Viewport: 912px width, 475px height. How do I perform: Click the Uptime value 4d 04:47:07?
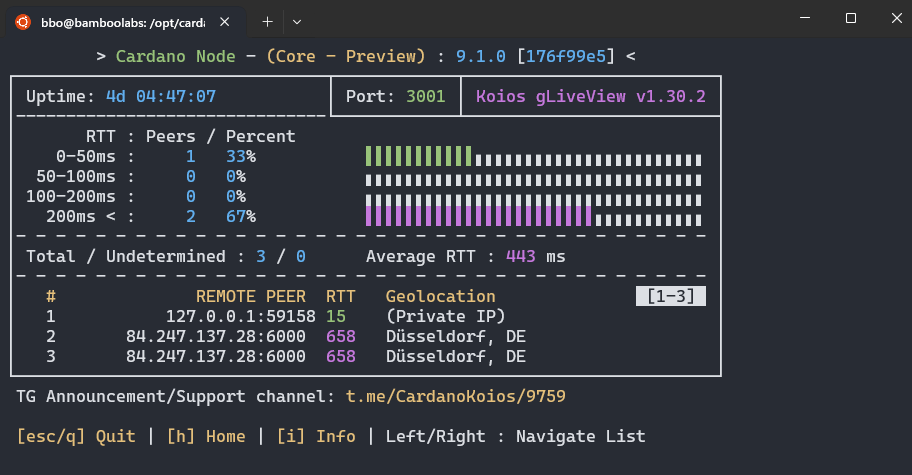[x=161, y=97]
